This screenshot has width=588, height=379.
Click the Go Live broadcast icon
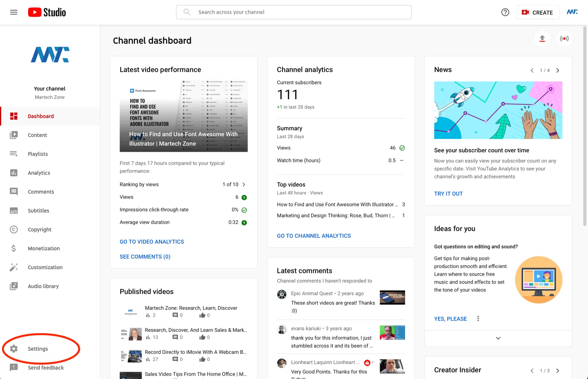564,38
